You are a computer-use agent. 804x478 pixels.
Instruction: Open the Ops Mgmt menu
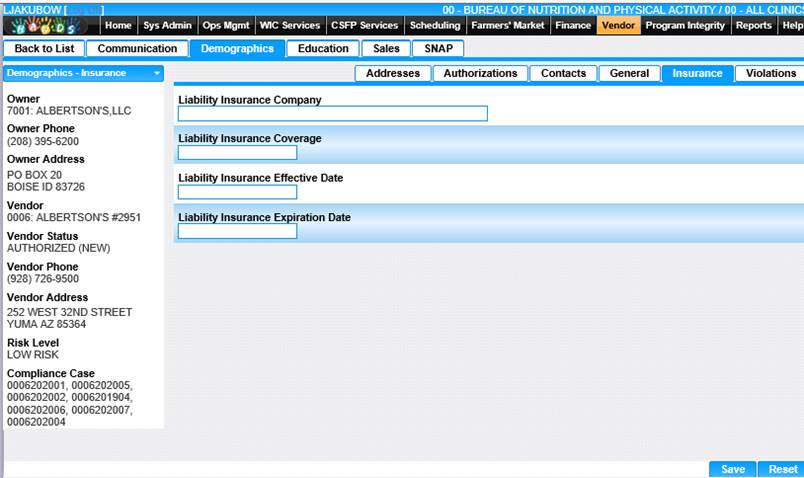226,25
